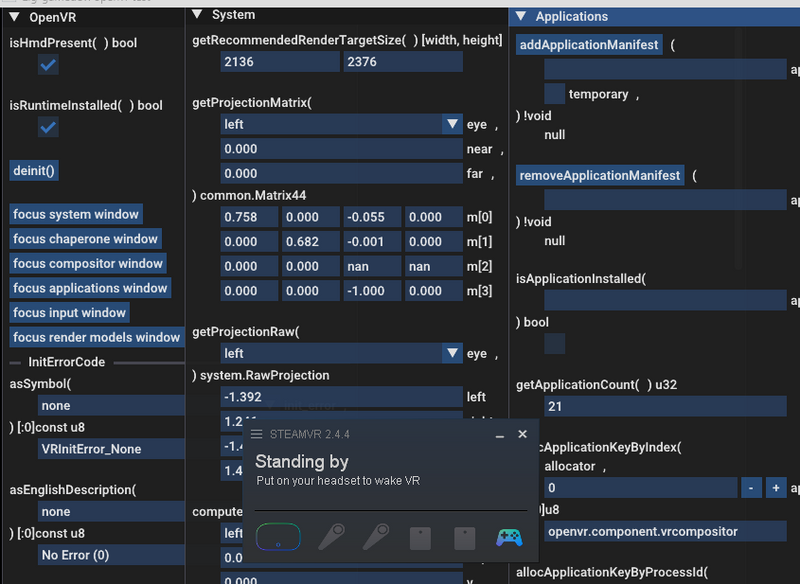The image size is (800, 584).
Task: Click the deinit() button
Action: point(34,171)
